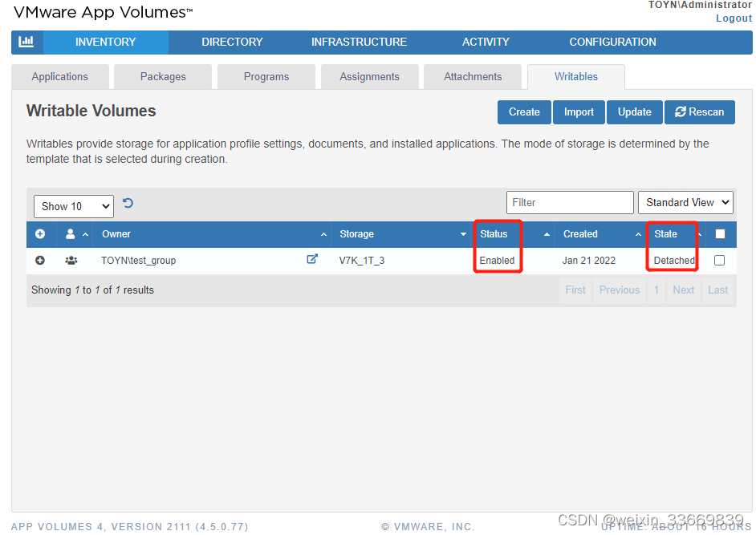756x535 pixels.
Task: Switch to the Applications tab
Action: pyautogui.click(x=59, y=77)
